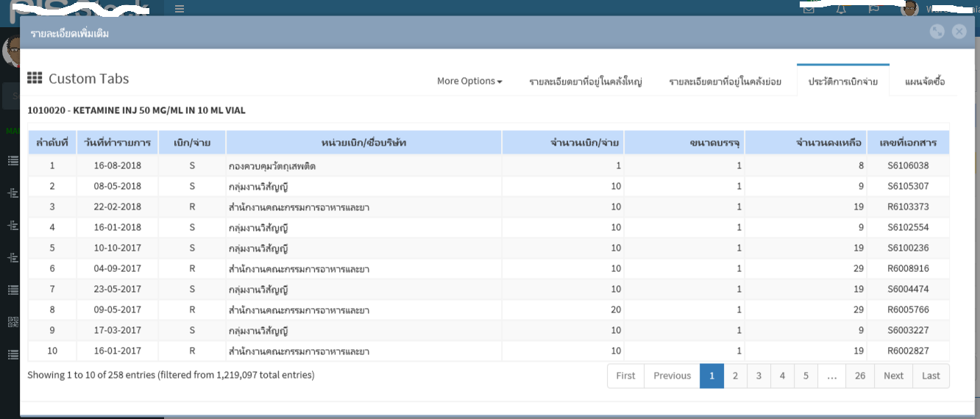
Task: Go to page 26 in pagination
Action: tap(860, 376)
